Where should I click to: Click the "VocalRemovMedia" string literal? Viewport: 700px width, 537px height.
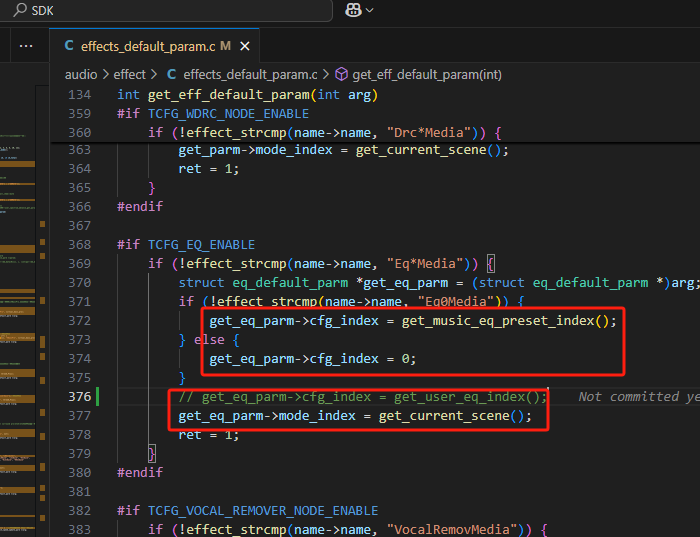pyautogui.click(x=453, y=530)
